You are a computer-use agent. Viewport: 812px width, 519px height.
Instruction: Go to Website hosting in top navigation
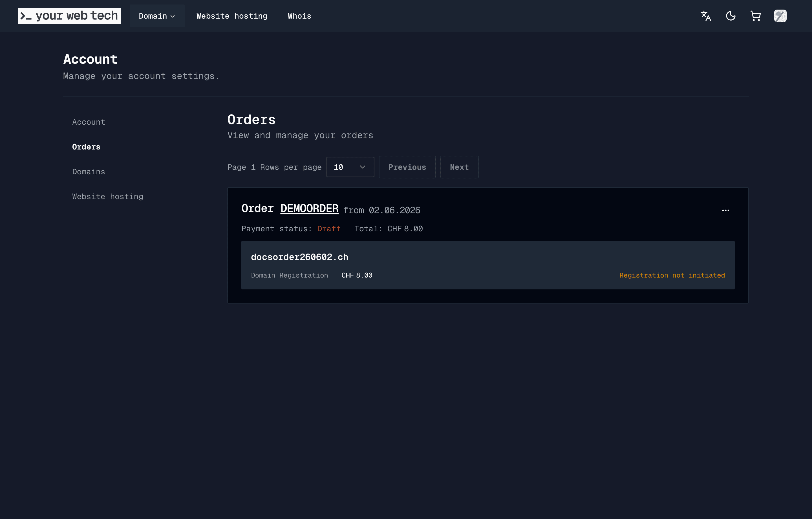[232, 16]
